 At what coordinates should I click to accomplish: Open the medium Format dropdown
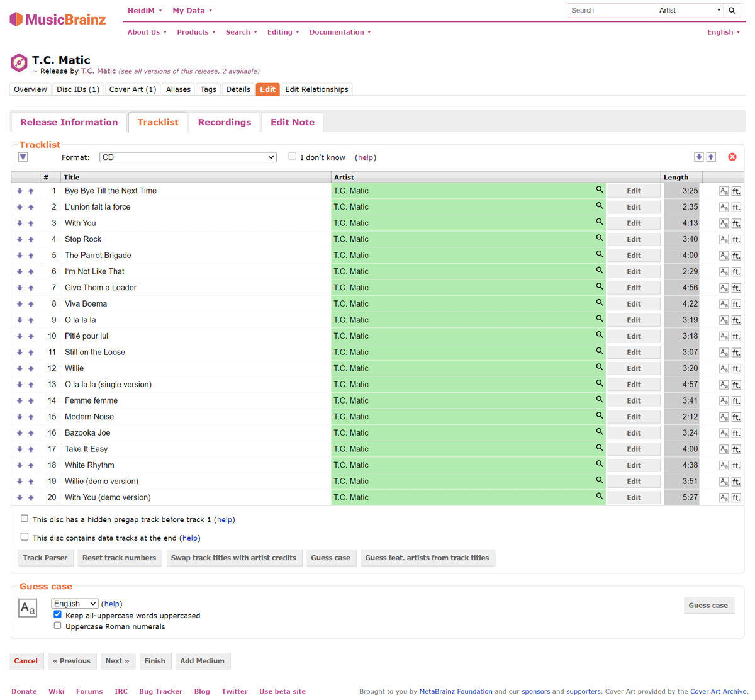[x=187, y=157]
